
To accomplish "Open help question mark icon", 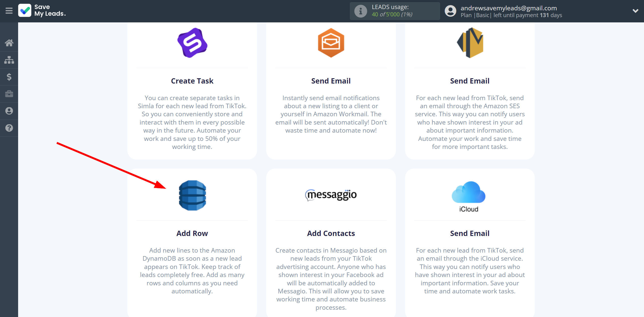I will [x=9, y=128].
